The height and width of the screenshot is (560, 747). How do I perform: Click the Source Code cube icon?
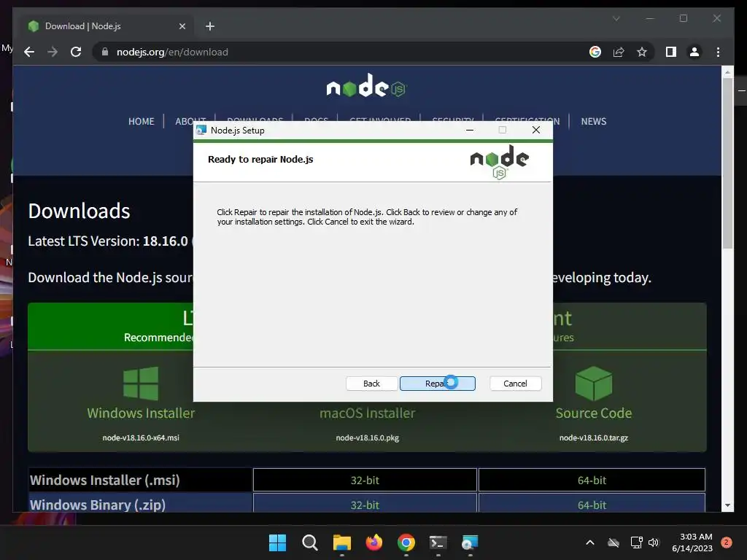pos(594,384)
